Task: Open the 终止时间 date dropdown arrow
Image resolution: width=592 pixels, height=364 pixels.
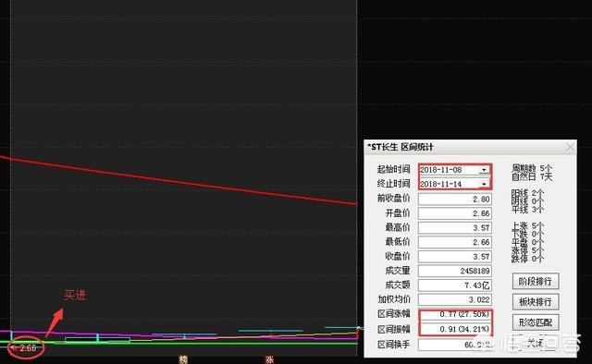Action: click(484, 184)
